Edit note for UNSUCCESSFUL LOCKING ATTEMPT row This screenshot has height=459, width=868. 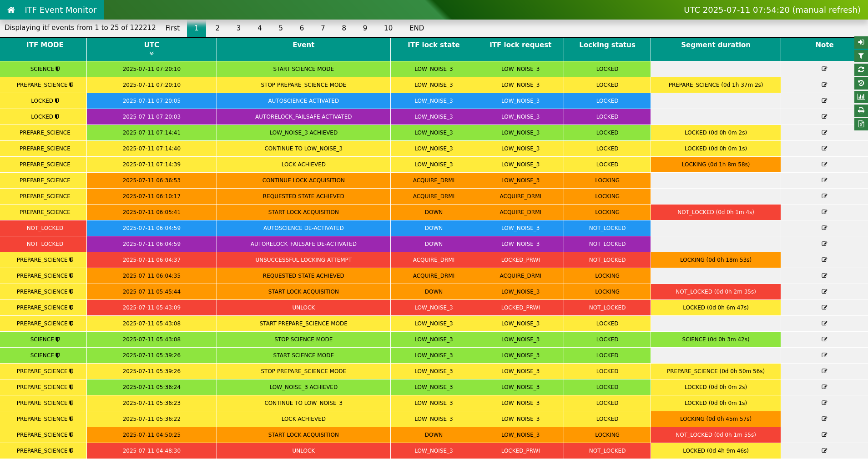(x=824, y=260)
